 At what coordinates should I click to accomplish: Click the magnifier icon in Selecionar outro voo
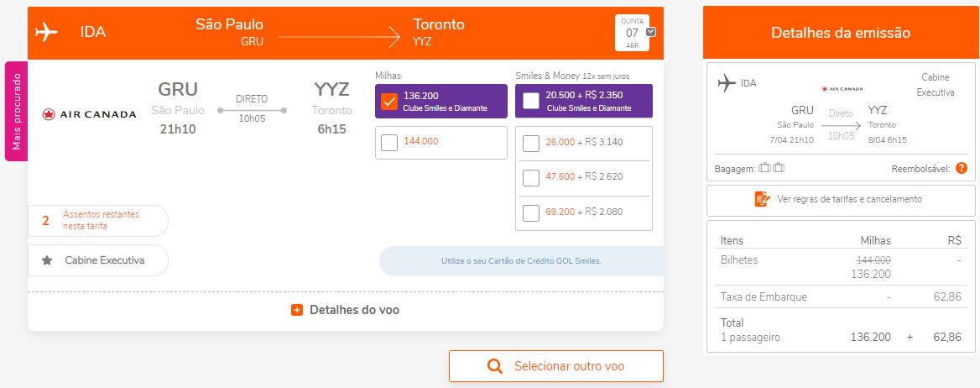pyautogui.click(x=494, y=366)
